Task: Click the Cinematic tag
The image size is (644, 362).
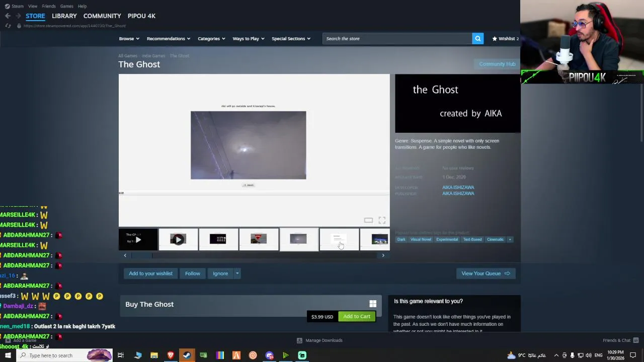Action: point(495,239)
